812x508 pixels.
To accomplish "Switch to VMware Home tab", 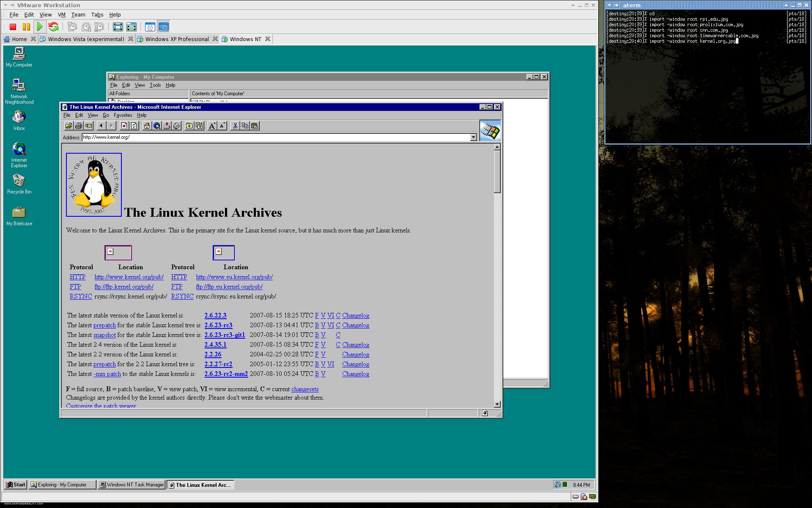I will pos(19,39).
